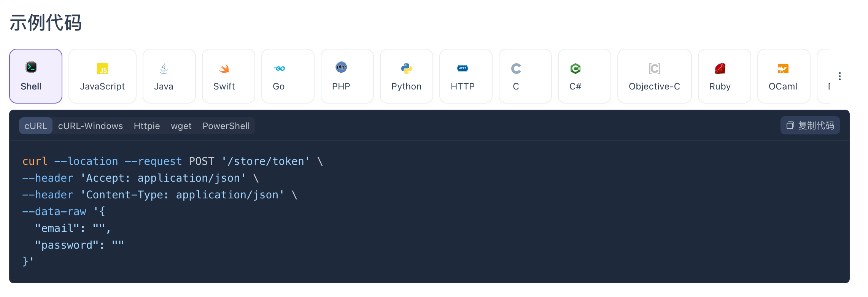
Task: Switch to the Go language icon
Action: (x=279, y=69)
